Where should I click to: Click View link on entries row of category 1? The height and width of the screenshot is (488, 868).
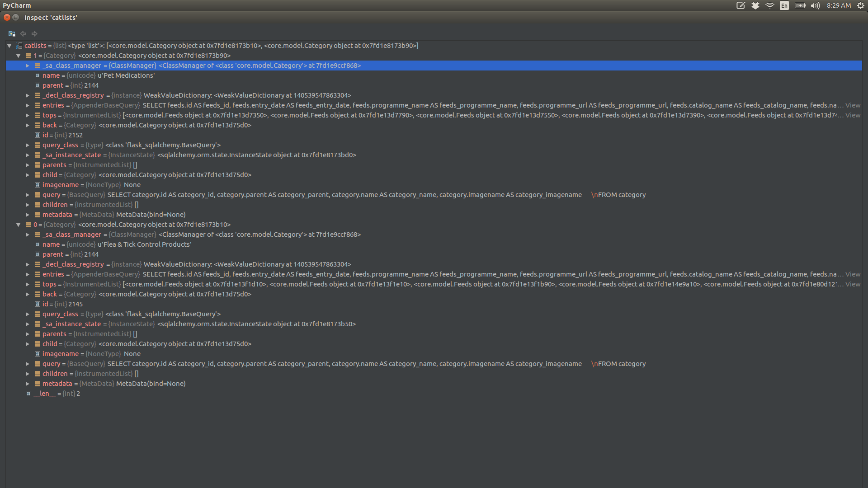tap(853, 105)
